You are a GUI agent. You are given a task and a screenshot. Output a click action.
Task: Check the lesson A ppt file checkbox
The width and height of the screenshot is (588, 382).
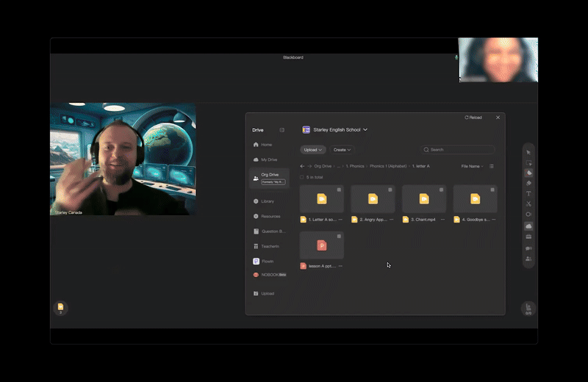pyautogui.click(x=339, y=236)
